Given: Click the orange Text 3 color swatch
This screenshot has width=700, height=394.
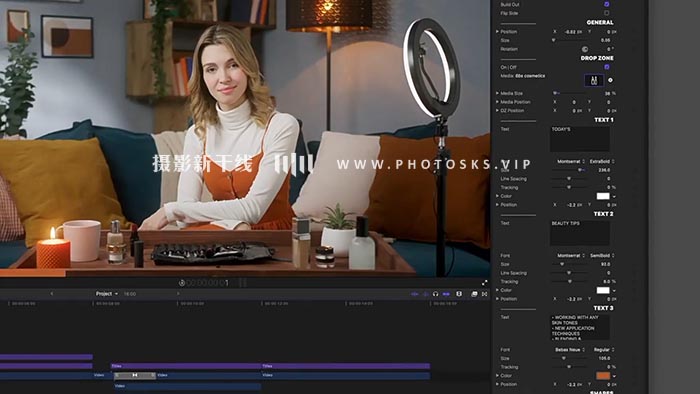Looking at the screenshot, I should (603, 376).
